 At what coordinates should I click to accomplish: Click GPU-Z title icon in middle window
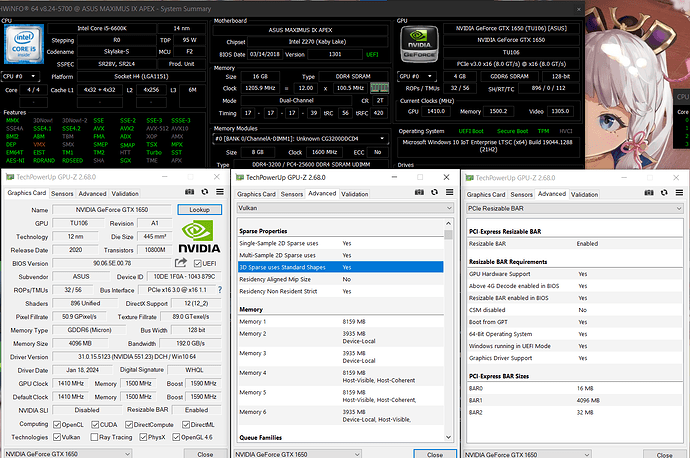coord(240,177)
